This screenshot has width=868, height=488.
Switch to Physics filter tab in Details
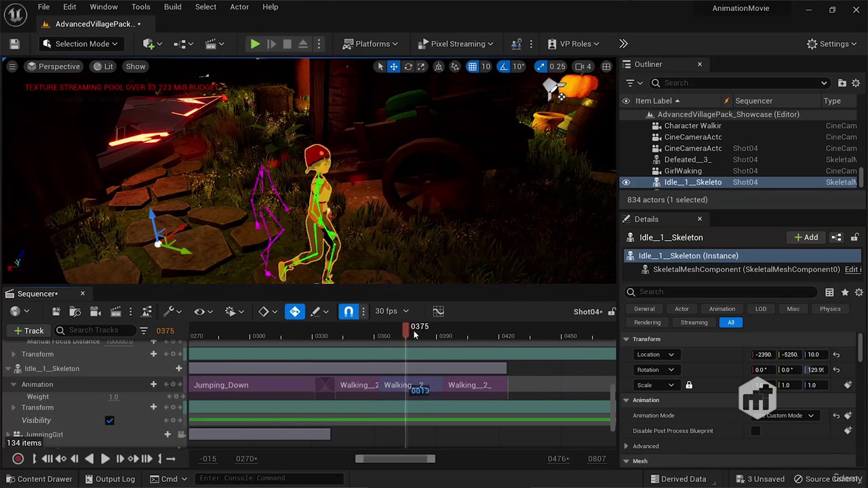coord(829,309)
